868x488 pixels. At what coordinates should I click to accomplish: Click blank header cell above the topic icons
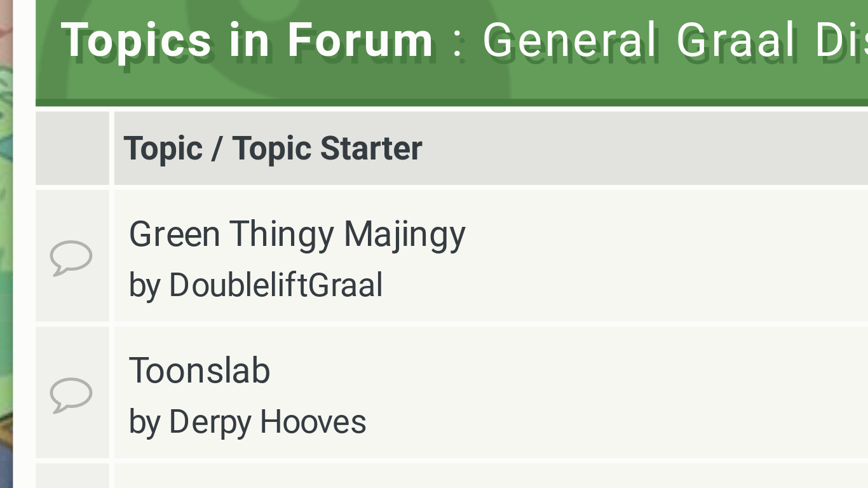pos(72,149)
